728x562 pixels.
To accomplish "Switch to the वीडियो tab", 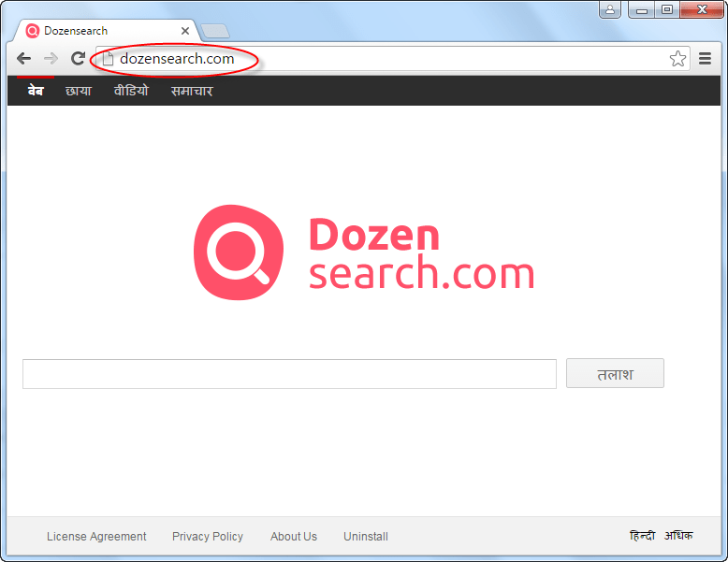I will (x=131, y=91).
